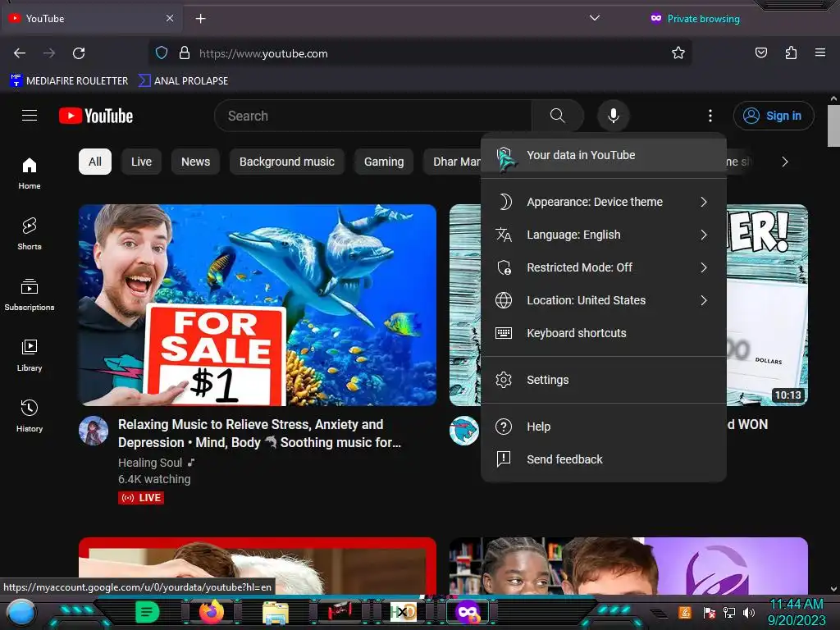The image size is (840, 630).
Task: Click the Sign in button
Action: (x=773, y=116)
